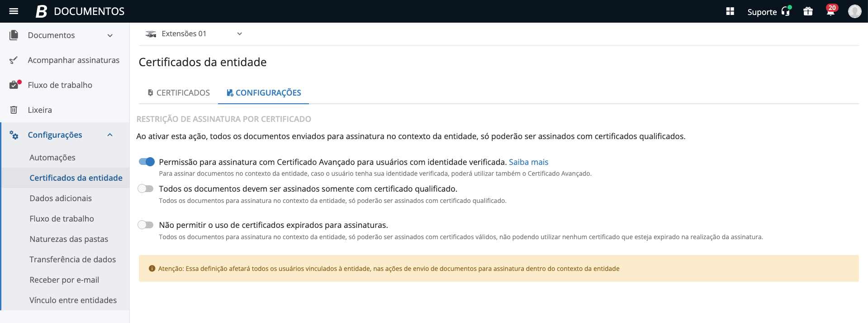Select the CONFIGURAÇÕES tab

pos(264,93)
